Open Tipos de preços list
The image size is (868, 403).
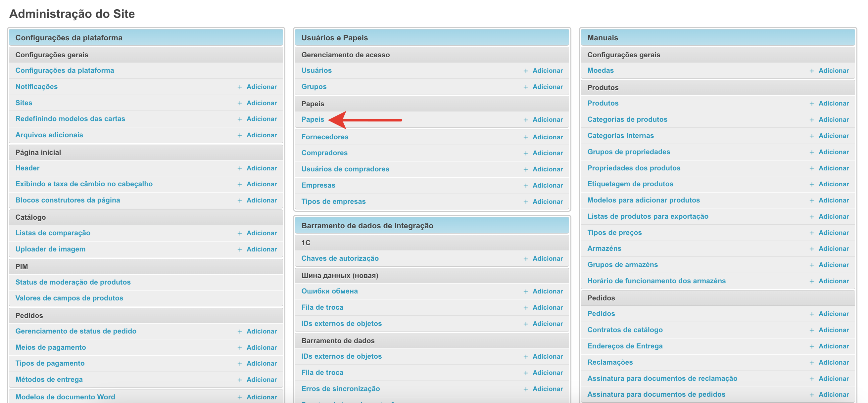614,233
